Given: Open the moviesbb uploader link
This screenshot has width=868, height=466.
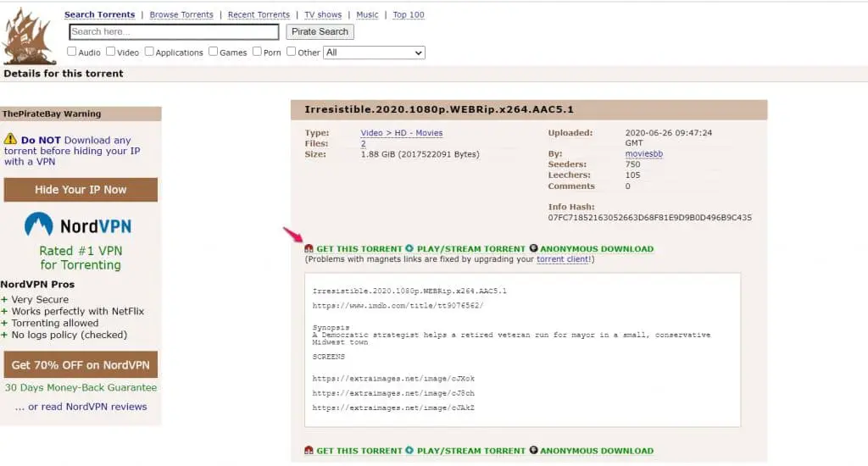Looking at the screenshot, I should (x=643, y=154).
